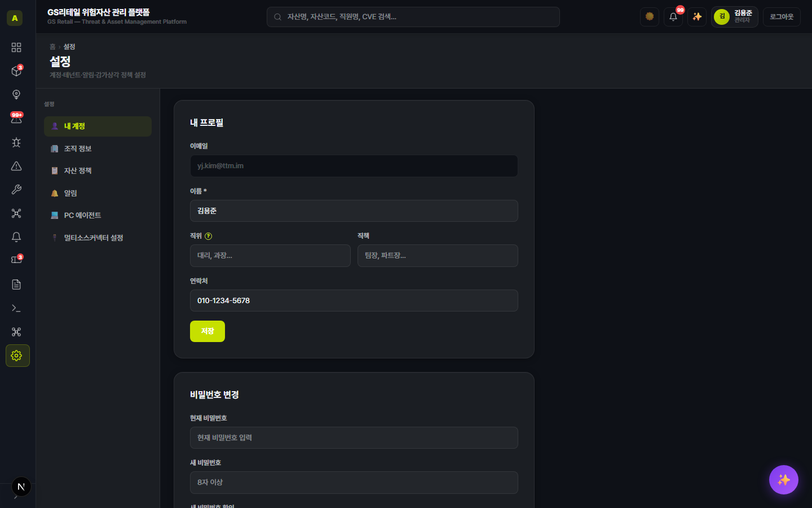Open the 김용준 user profile chip
This screenshot has width=812, height=508.
point(734,17)
